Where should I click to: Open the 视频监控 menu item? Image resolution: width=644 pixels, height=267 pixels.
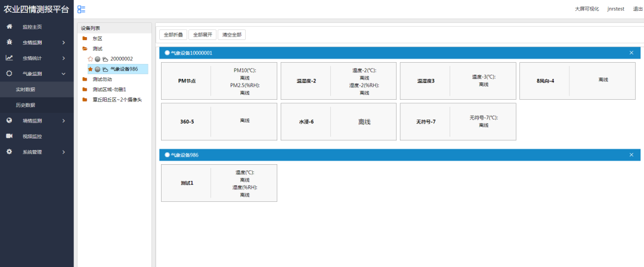click(37, 136)
